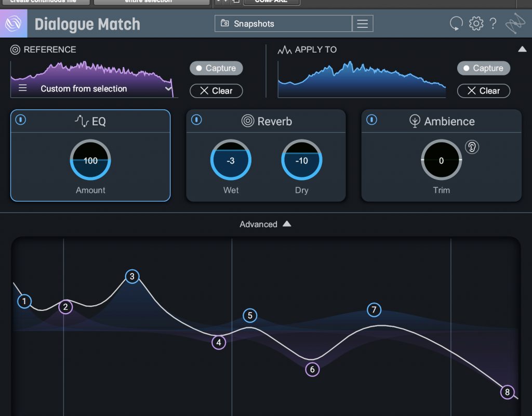The image size is (532, 416).
Task: Open the settings gear
Action: [476, 23]
